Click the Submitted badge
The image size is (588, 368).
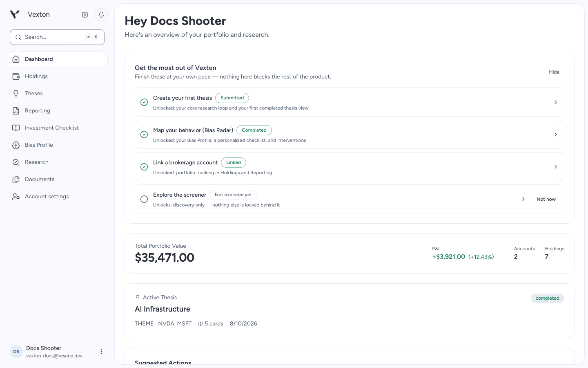[232, 98]
